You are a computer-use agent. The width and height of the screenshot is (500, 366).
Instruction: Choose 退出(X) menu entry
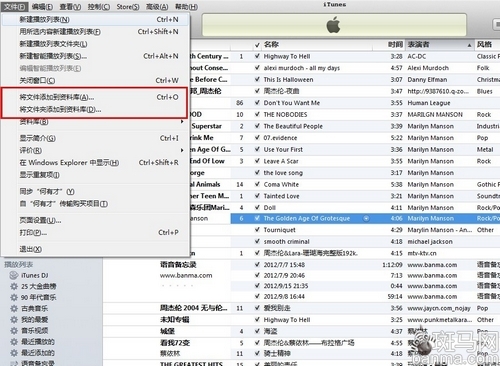click(x=96, y=249)
